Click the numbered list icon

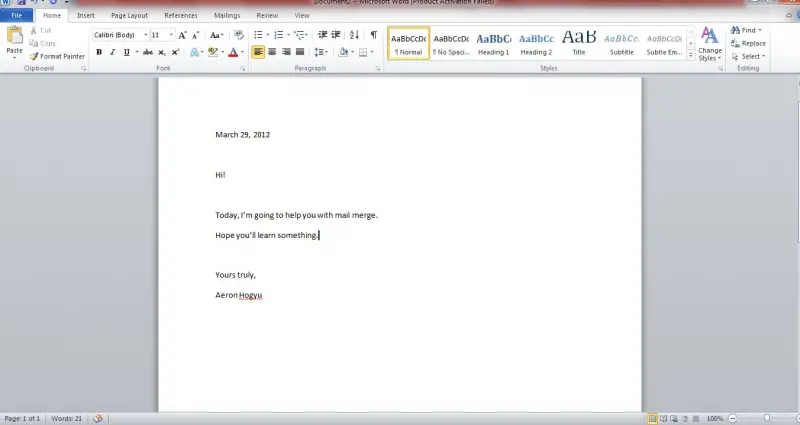[279, 35]
